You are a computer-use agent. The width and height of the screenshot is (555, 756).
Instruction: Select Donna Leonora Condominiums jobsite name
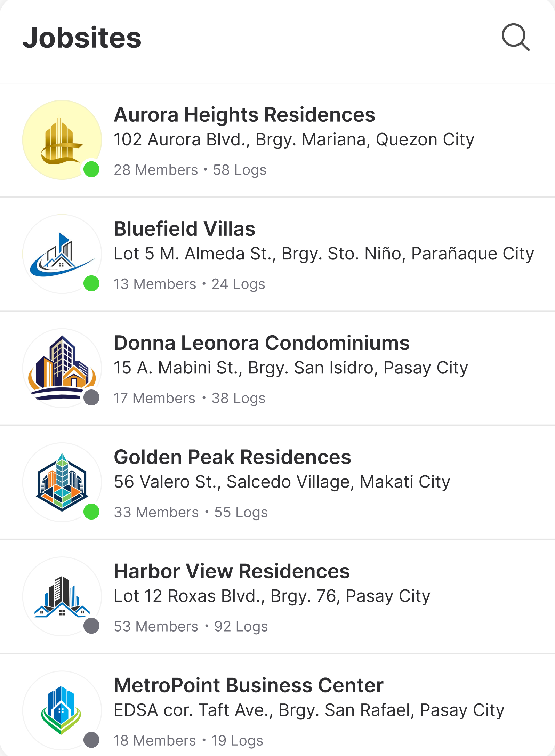point(262,343)
